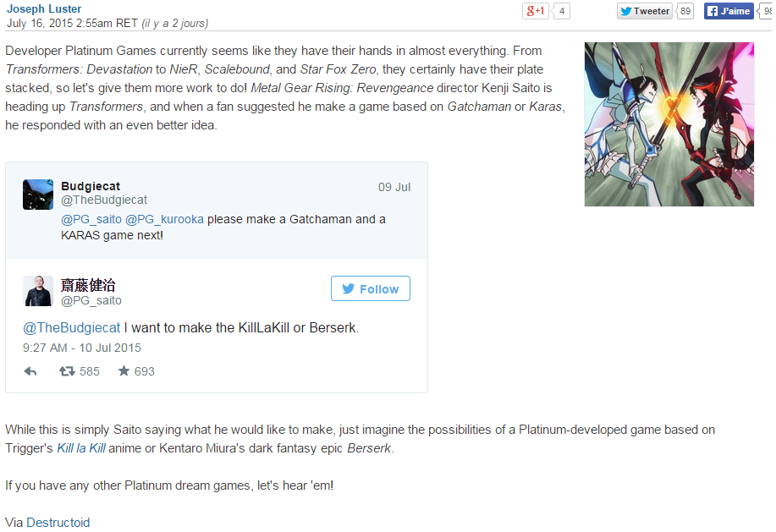
Task: Click the Kill la Kill article image
Action: (669, 124)
